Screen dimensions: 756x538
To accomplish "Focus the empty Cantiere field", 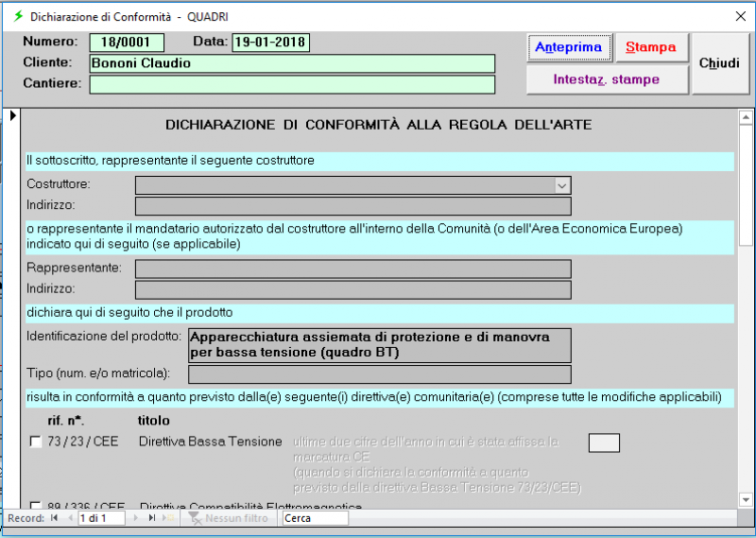I will point(292,84).
